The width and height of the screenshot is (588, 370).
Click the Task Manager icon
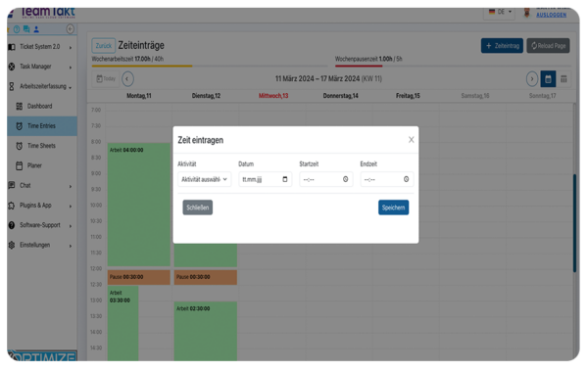[12, 67]
